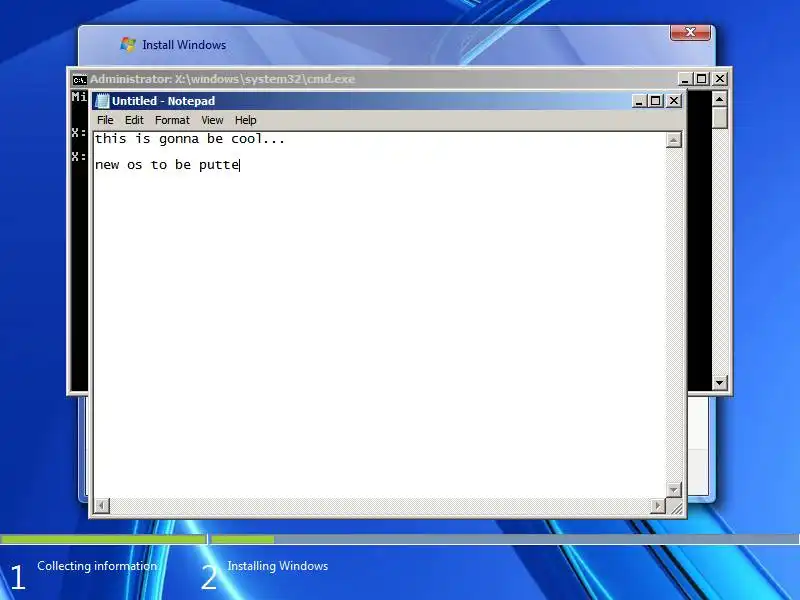The image size is (800, 600).
Task: Click the Installing Windows progress bar
Action: [x=505, y=539]
